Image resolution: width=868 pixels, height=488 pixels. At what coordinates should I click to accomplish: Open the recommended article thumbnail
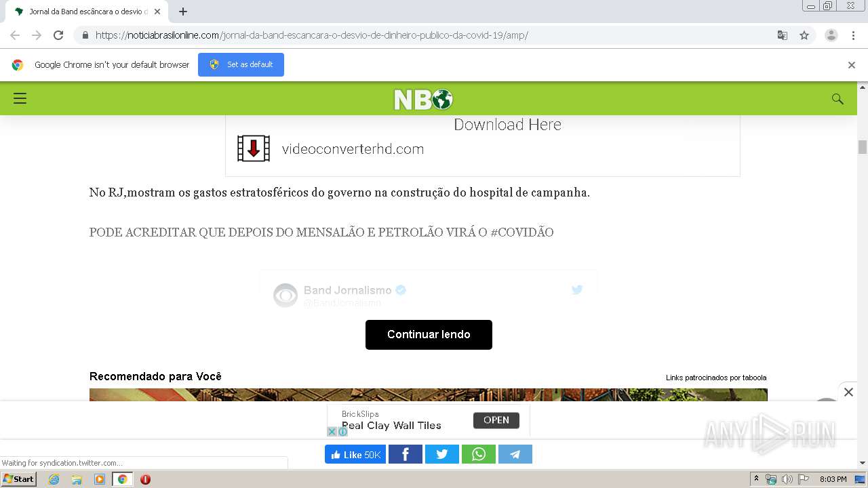pos(428,394)
